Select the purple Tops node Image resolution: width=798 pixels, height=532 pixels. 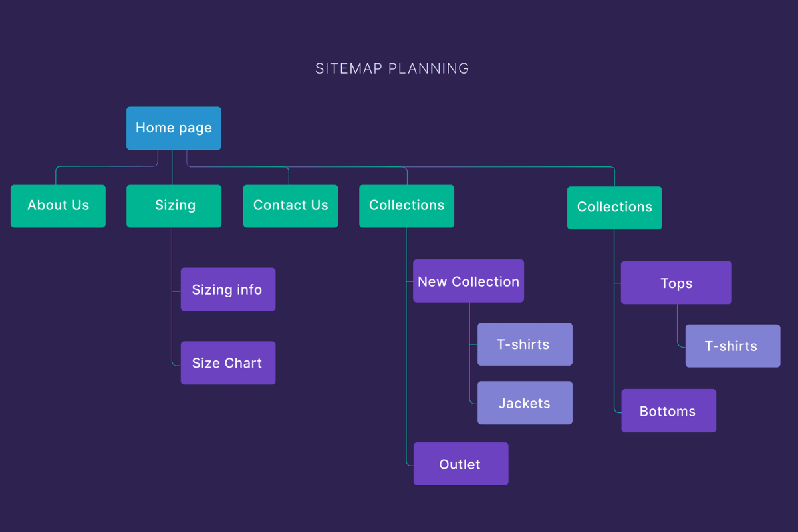point(676,283)
